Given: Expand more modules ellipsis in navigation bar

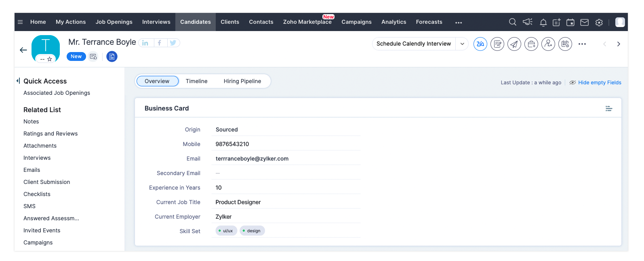Looking at the screenshot, I should point(458,23).
